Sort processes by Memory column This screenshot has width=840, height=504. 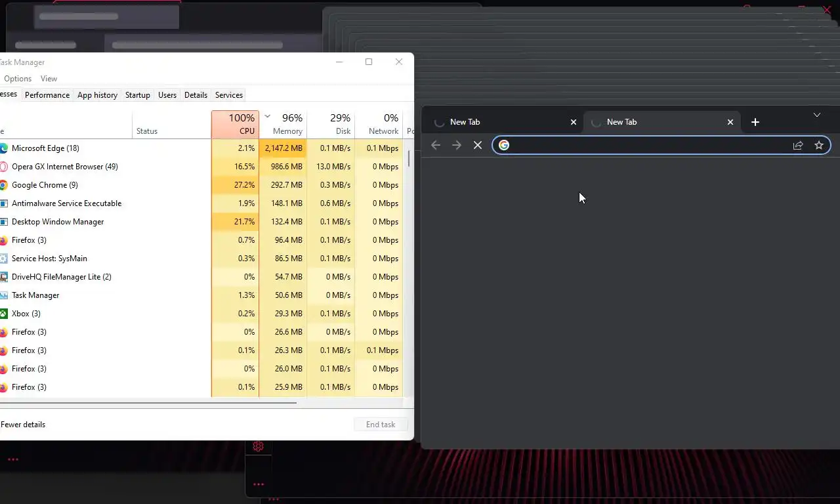pyautogui.click(x=283, y=124)
